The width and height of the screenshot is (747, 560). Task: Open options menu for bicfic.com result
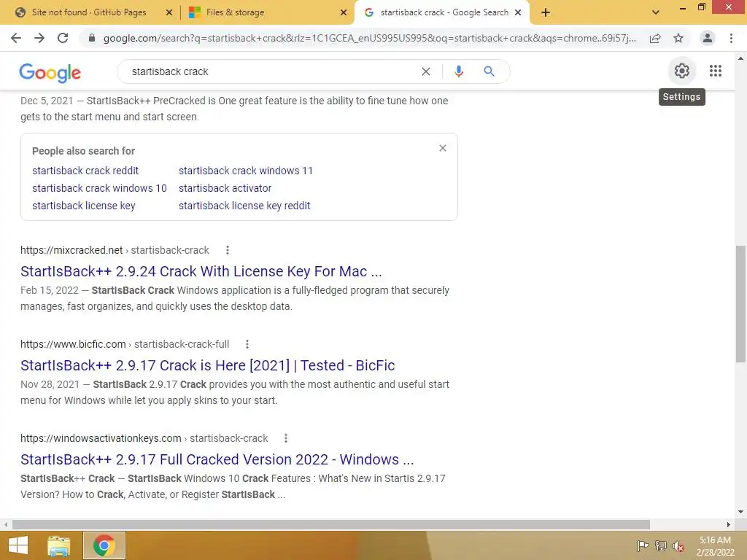(x=247, y=344)
